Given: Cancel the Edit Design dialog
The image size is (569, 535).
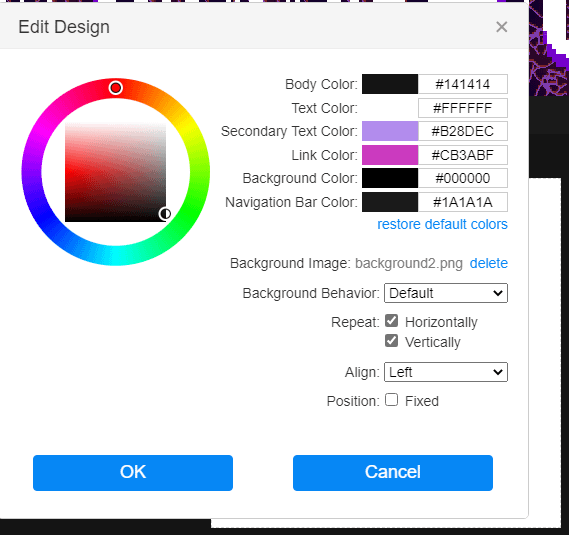Looking at the screenshot, I should [x=393, y=473].
